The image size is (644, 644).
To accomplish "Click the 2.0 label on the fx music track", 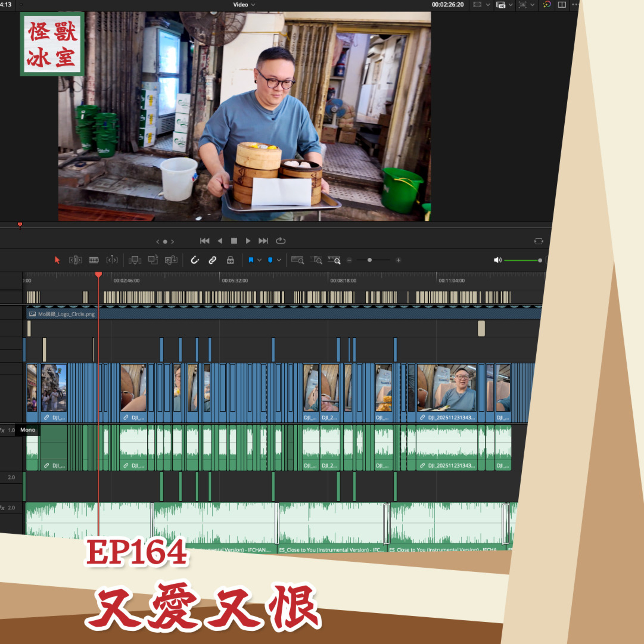I will pyautogui.click(x=11, y=508).
